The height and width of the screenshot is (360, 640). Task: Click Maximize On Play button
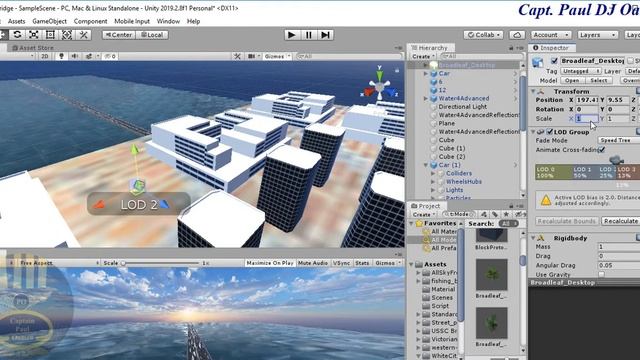(x=270, y=263)
